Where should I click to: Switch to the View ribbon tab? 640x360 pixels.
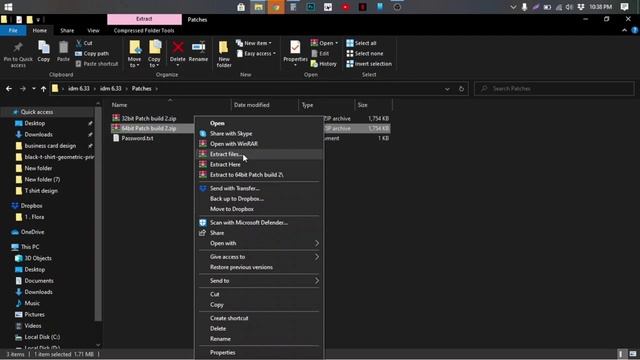coord(93,31)
